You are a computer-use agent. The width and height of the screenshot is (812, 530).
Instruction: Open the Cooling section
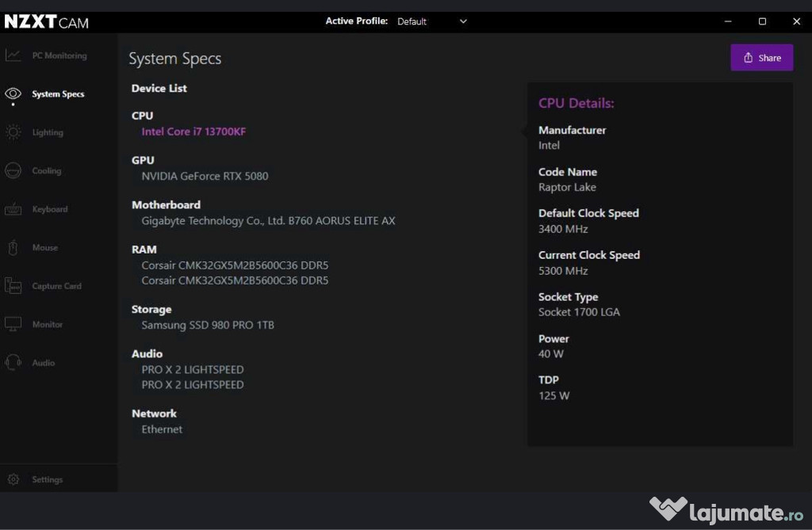pos(47,171)
